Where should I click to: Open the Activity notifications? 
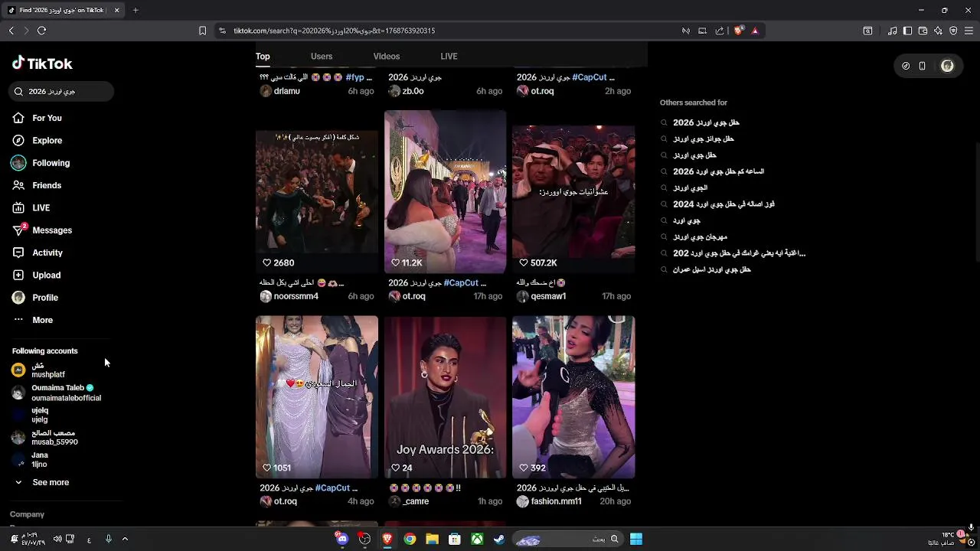click(x=47, y=253)
